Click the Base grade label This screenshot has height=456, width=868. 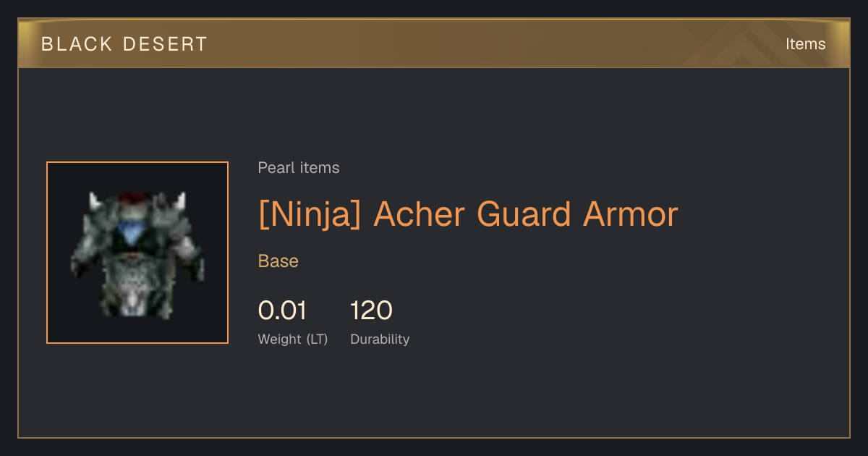278,261
